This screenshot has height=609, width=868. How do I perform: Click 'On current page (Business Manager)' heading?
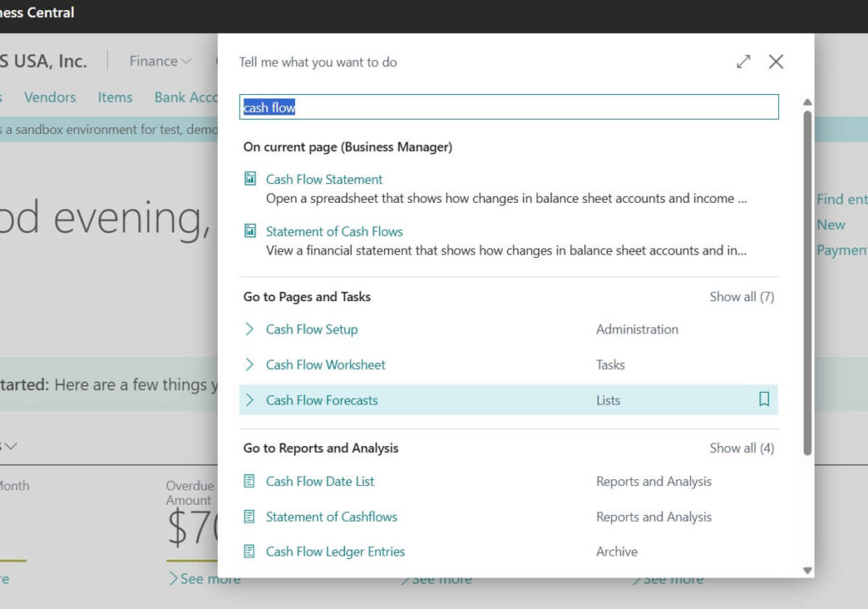click(348, 147)
